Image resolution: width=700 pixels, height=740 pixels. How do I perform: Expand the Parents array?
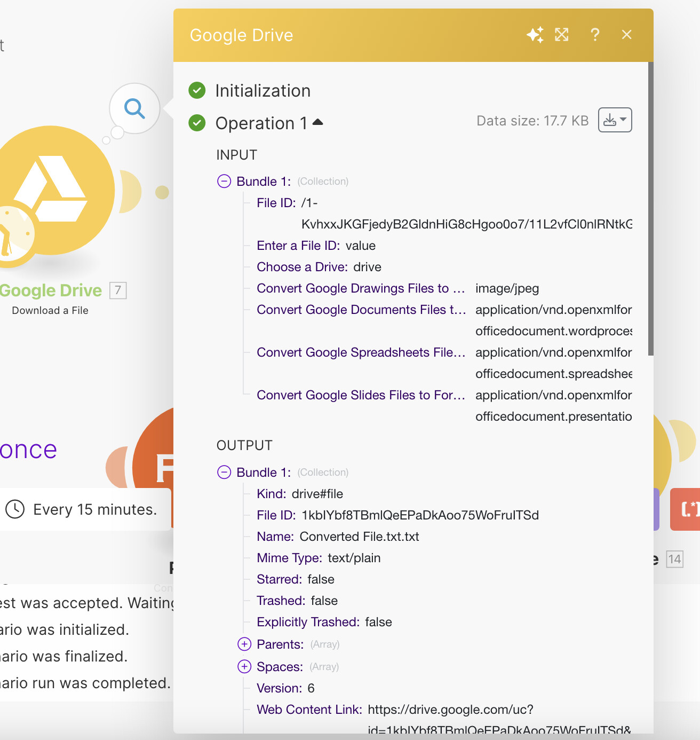pos(244,644)
